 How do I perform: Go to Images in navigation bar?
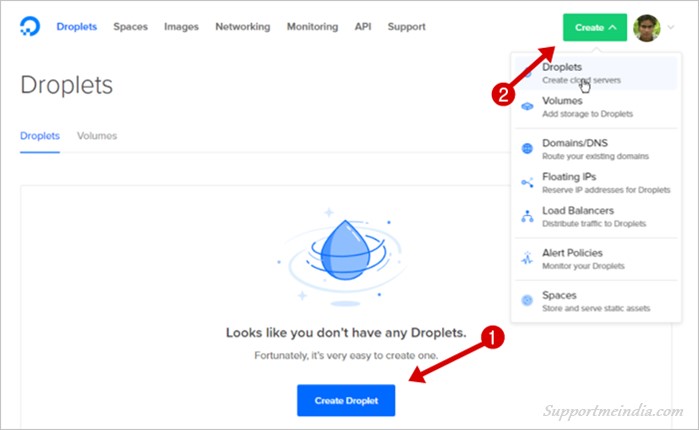pos(181,27)
